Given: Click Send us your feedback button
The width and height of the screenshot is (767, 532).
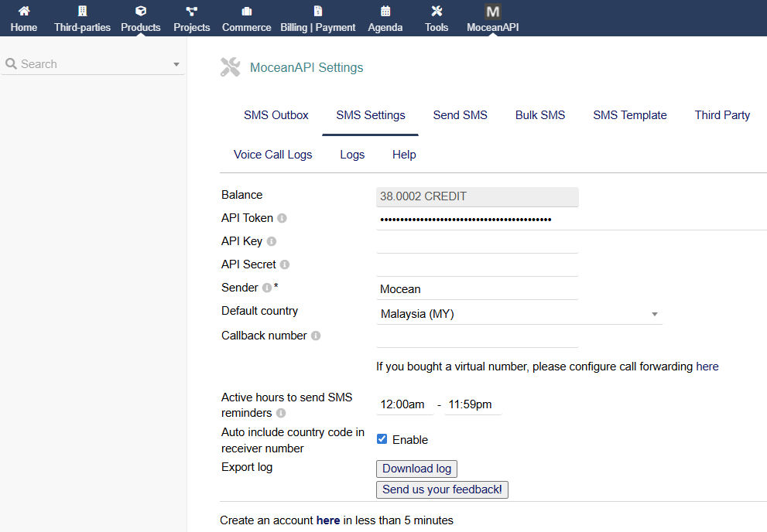Looking at the screenshot, I should coord(442,489).
